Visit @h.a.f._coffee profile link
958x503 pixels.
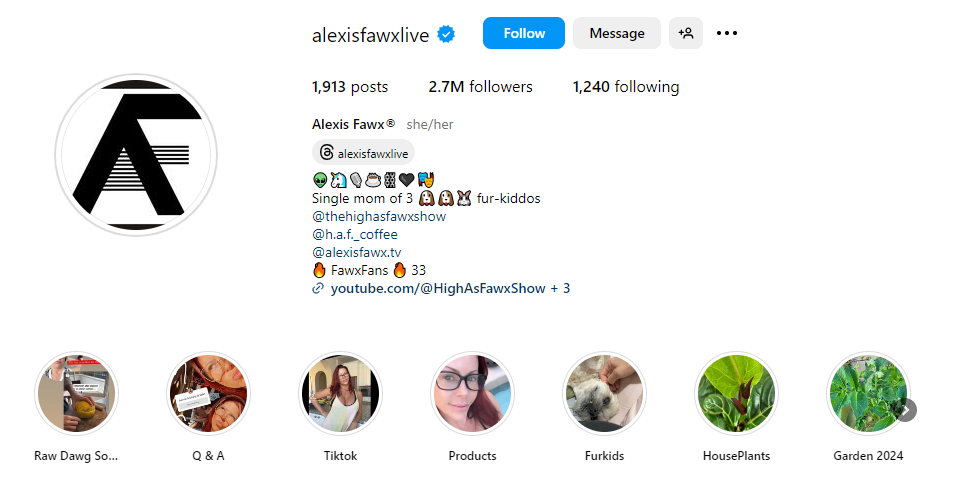(354, 234)
